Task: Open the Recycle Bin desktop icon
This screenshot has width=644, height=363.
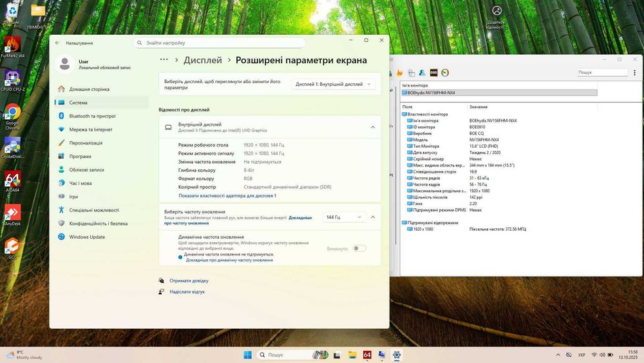Action: pyautogui.click(x=12, y=12)
